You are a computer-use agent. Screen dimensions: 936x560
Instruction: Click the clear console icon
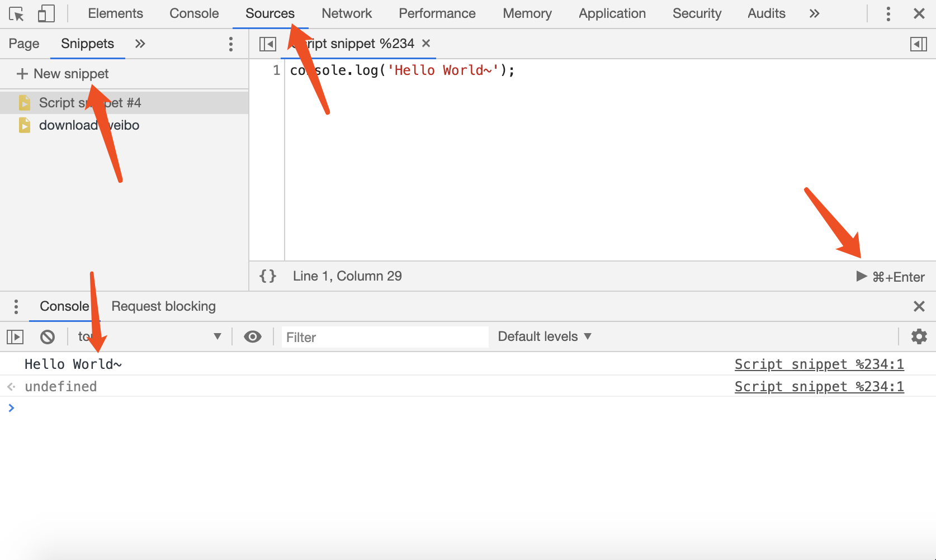48,336
